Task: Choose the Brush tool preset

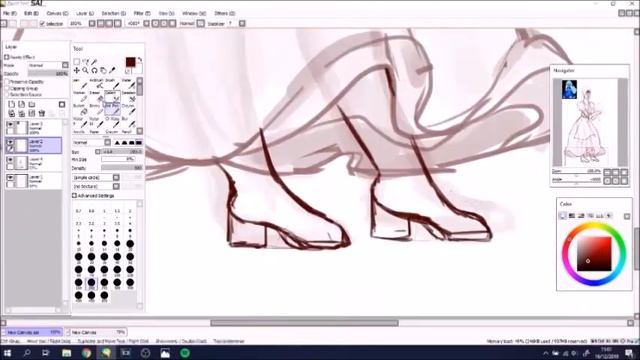Action: (x=112, y=83)
